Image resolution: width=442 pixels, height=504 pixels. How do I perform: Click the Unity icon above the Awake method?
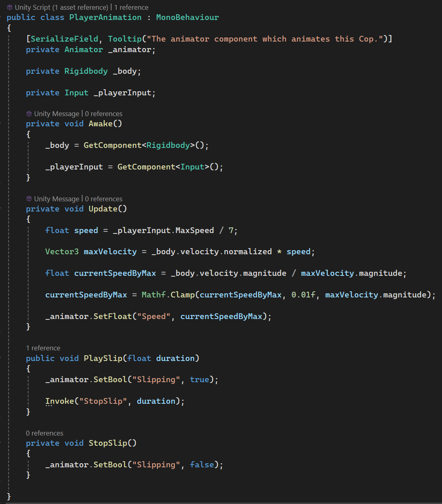point(29,114)
